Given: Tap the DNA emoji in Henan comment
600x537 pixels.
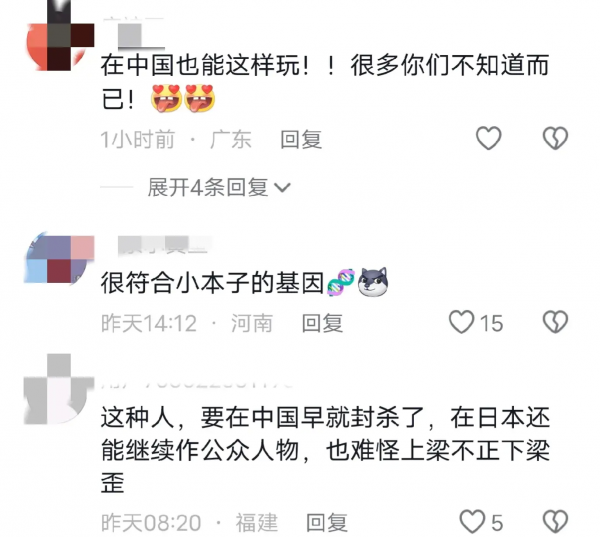Looking at the screenshot, I should pos(341,282).
